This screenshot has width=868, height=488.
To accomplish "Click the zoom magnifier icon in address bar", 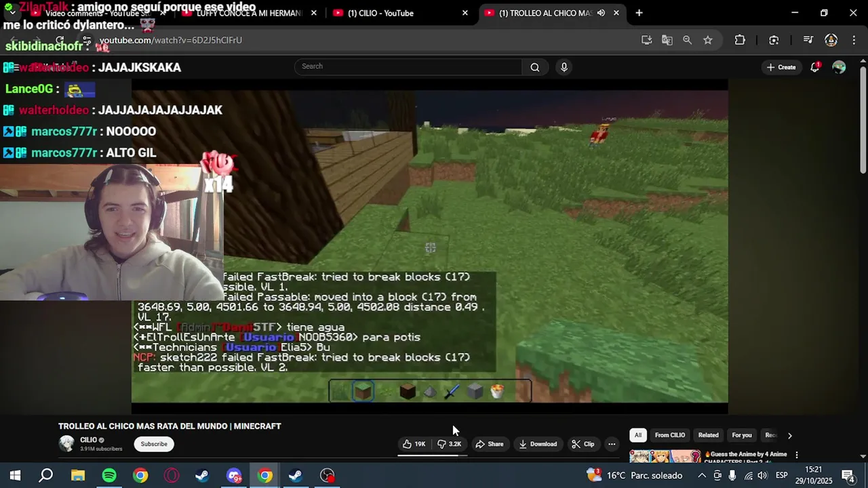I will point(687,40).
